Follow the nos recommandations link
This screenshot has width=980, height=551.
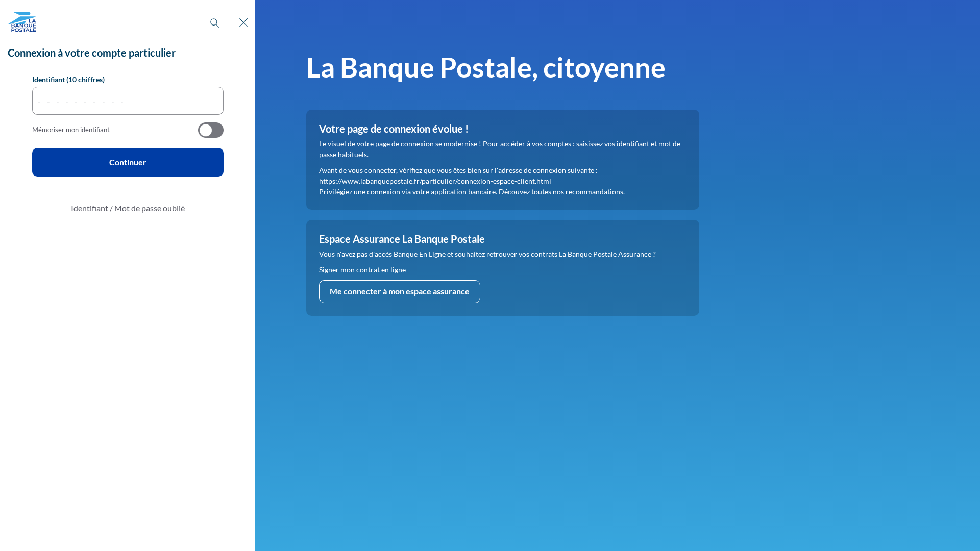click(589, 192)
